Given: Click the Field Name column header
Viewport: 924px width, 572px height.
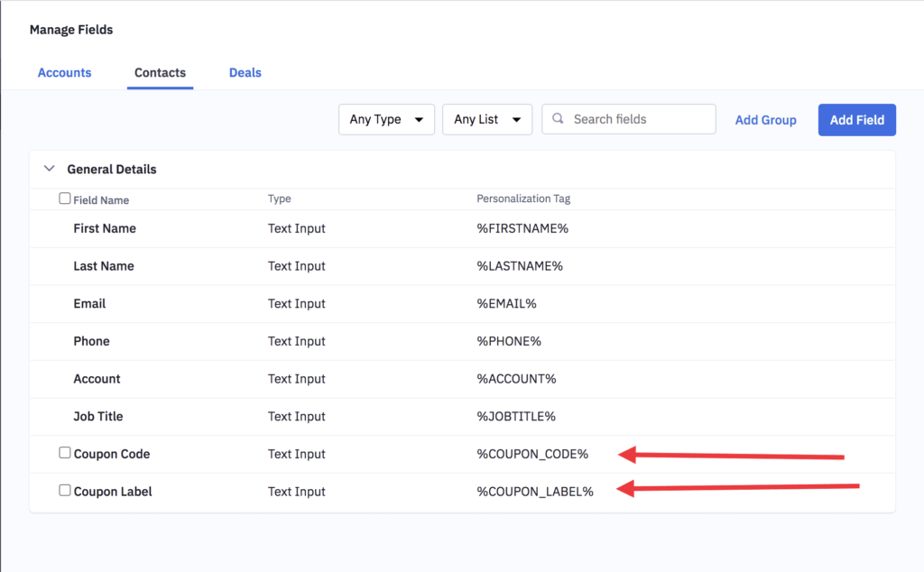Looking at the screenshot, I should (x=101, y=198).
